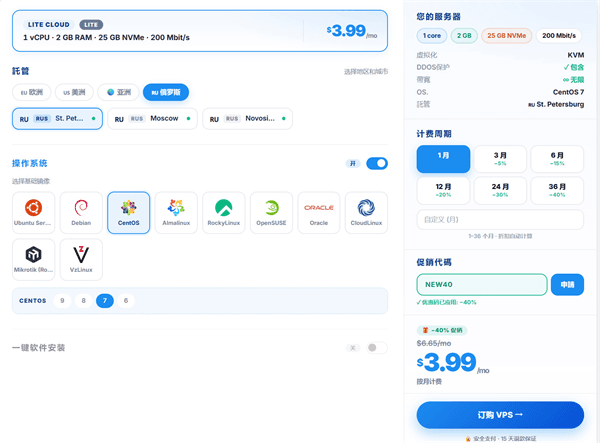This screenshot has height=443, width=600.
Task: Enable one-click software install switch
Action: tap(377, 348)
